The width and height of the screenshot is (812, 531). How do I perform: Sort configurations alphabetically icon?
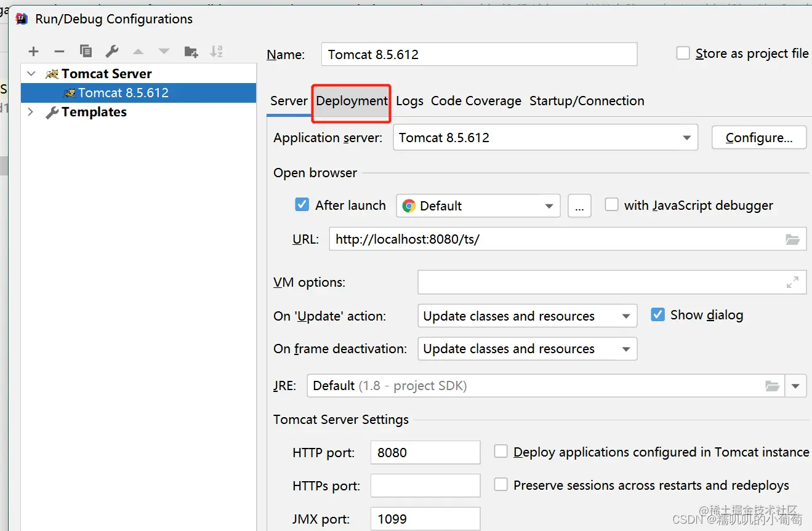pyautogui.click(x=216, y=52)
